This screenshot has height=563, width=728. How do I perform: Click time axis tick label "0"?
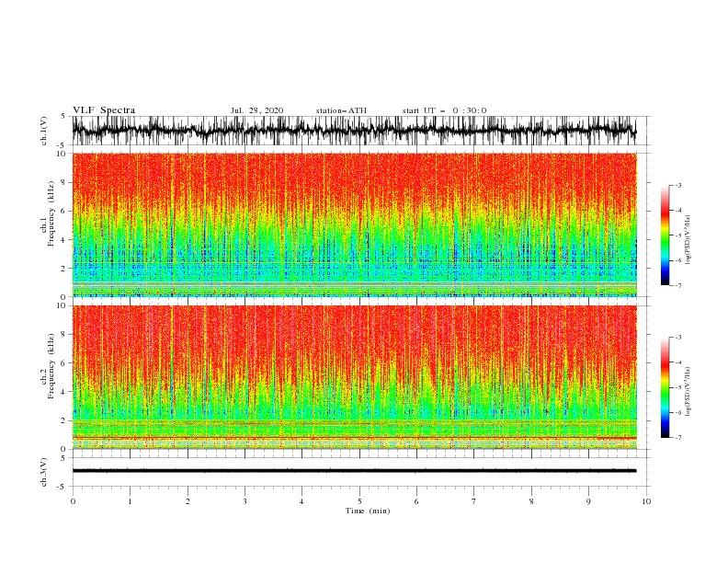tap(73, 501)
